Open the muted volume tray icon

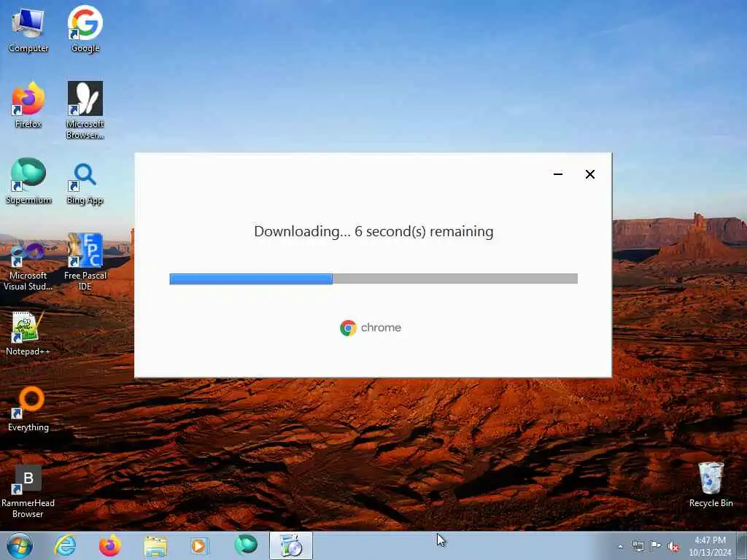pyautogui.click(x=673, y=546)
